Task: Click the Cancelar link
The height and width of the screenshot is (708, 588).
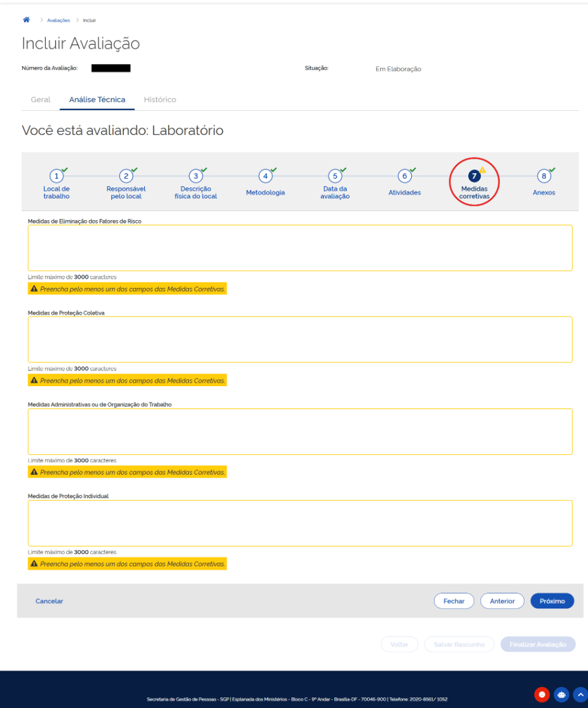Action: (49, 601)
